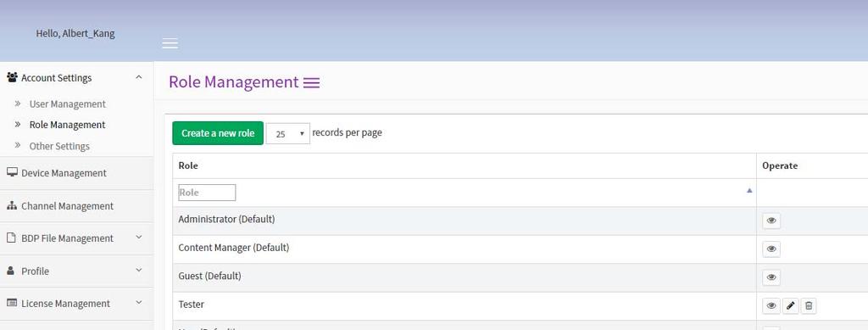Click License Management card icon

12,303
